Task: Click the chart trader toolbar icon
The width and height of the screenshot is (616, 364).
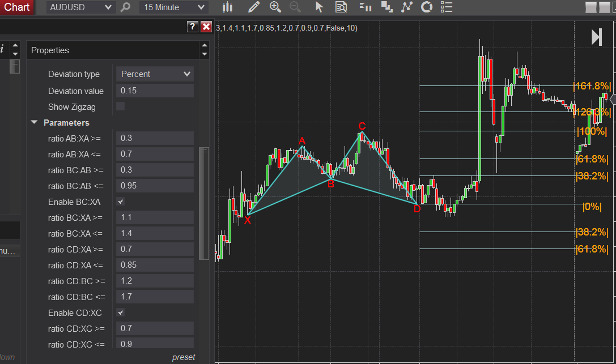Action: (x=366, y=7)
